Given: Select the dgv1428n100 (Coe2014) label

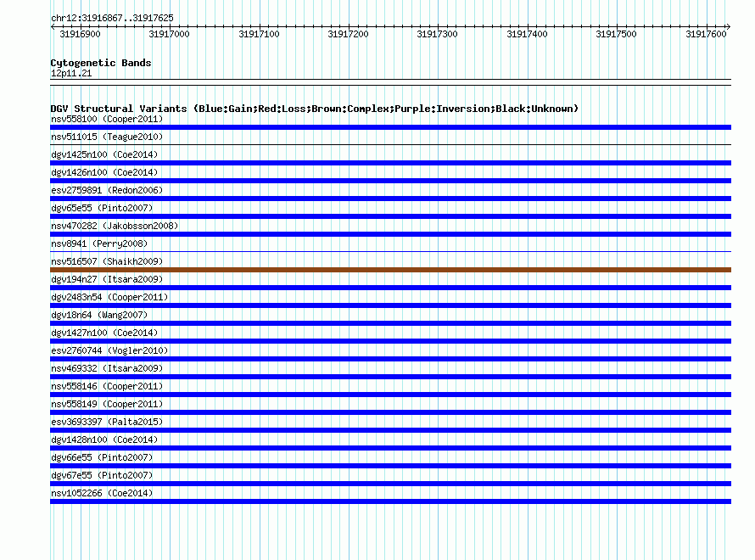Looking at the screenshot, I should [104, 440].
